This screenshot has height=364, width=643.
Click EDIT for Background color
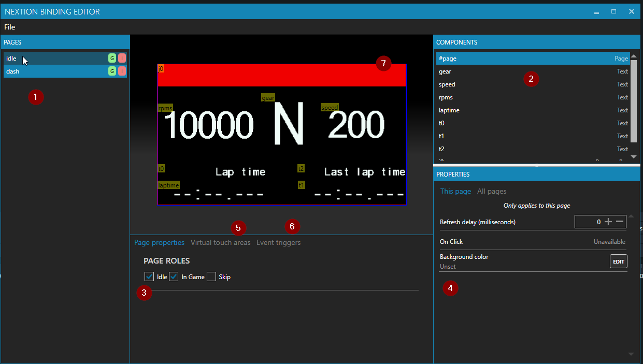[618, 261]
